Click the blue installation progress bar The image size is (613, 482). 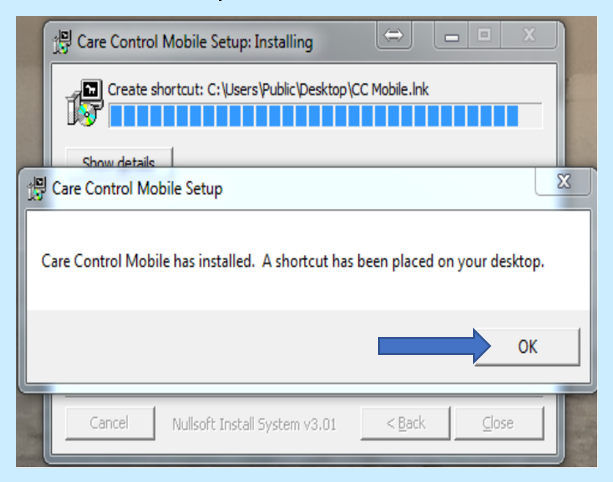pos(325,116)
